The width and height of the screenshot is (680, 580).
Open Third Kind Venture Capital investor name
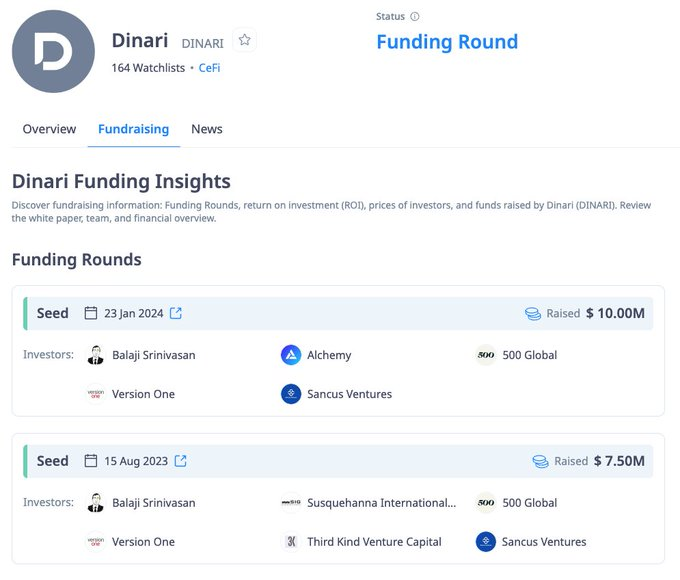click(x=374, y=541)
